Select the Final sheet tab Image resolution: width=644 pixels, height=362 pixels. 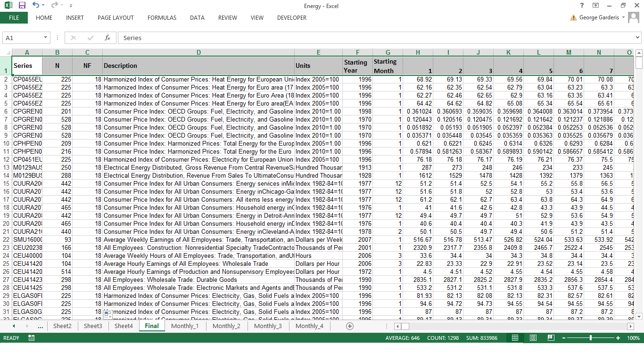[x=152, y=326]
